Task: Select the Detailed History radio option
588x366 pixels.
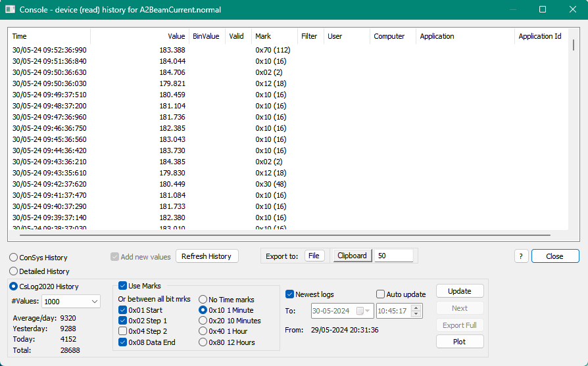Action: (14, 271)
